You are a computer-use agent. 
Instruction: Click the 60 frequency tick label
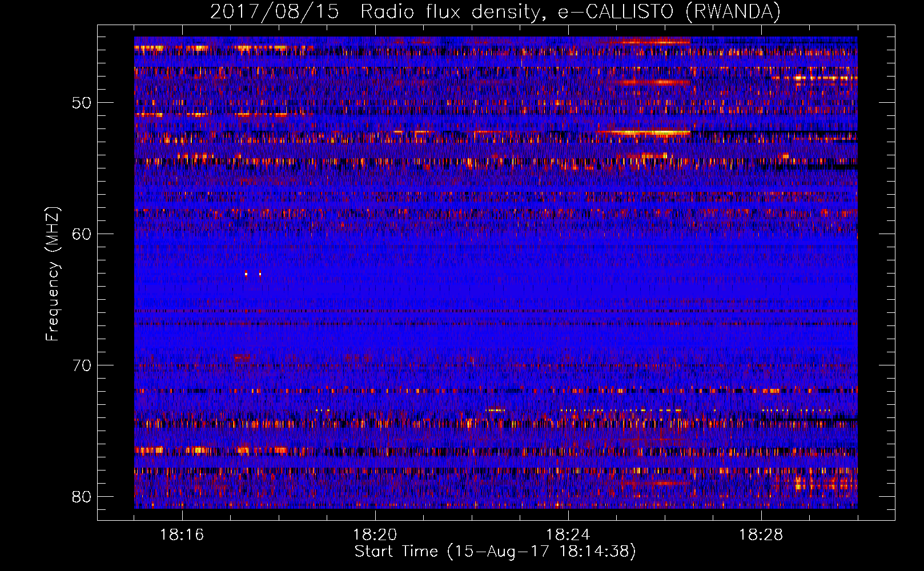coord(82,234)
